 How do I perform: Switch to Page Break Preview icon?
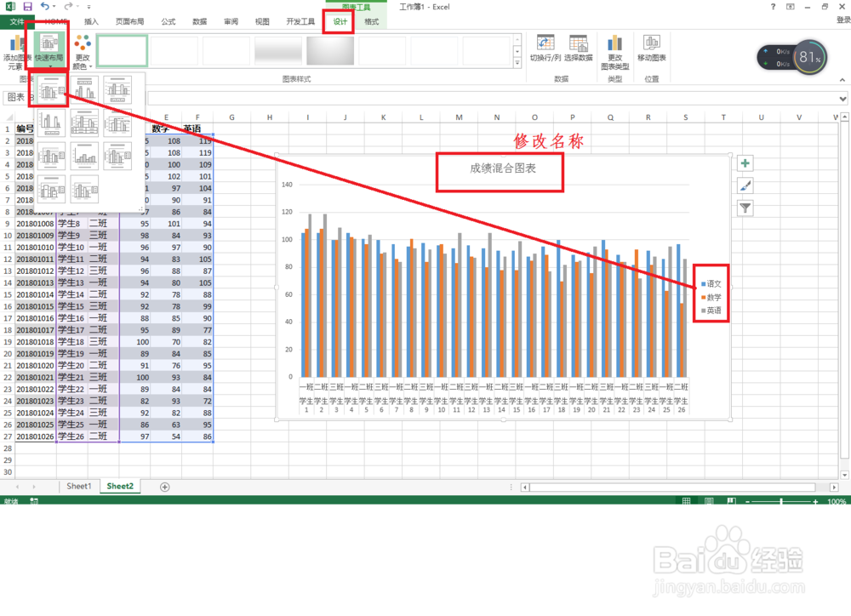731,501
